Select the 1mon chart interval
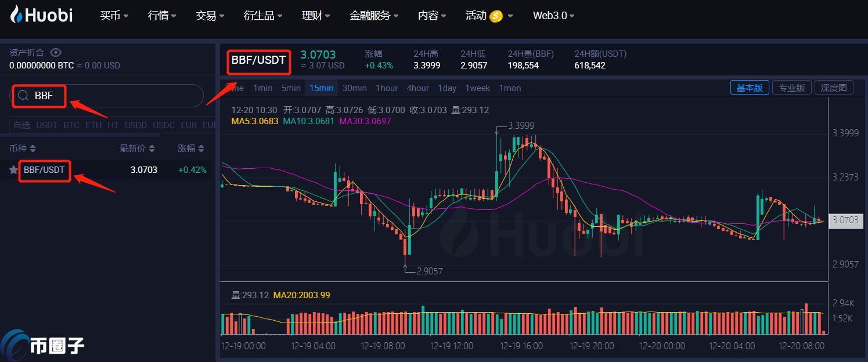This screenshot has width=868, height=362. click(510, 88)
